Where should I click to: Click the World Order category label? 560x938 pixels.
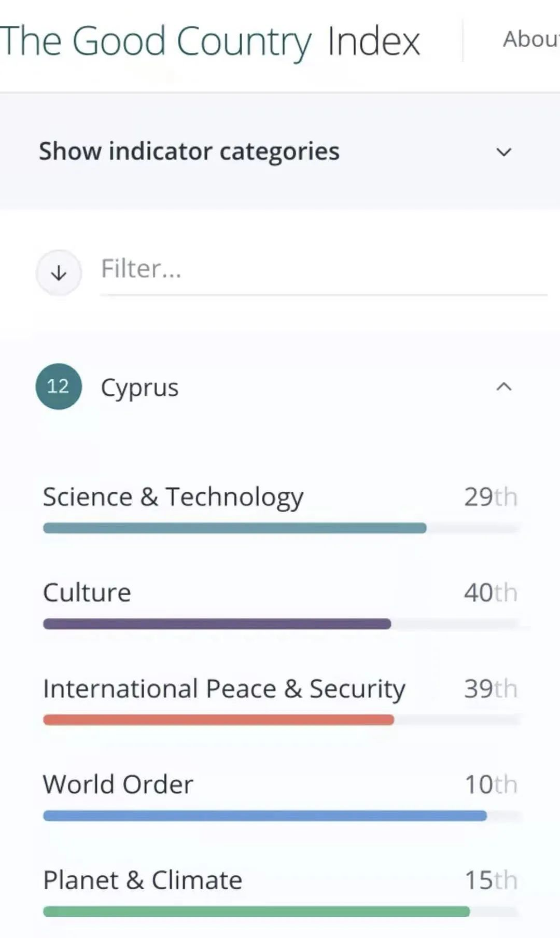[x=118, y=784]
